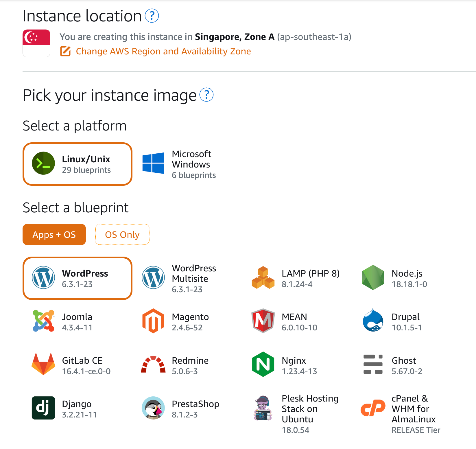Screen dimensions: 476x449
Task: Click LAMP version 8.1.24-4
Action: point(297,284)
